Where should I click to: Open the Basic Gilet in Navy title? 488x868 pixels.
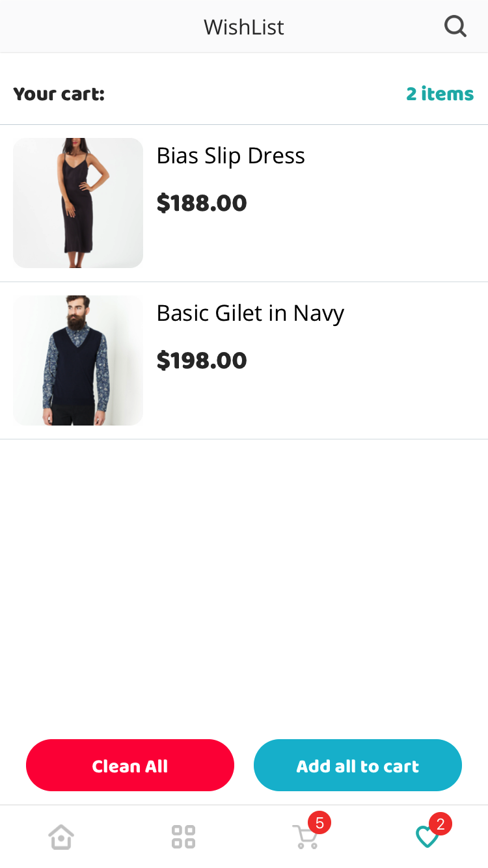click(250, 314)
